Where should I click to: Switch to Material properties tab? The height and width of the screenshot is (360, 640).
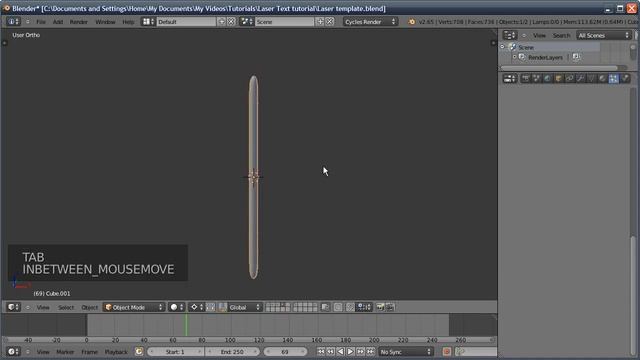602,79
